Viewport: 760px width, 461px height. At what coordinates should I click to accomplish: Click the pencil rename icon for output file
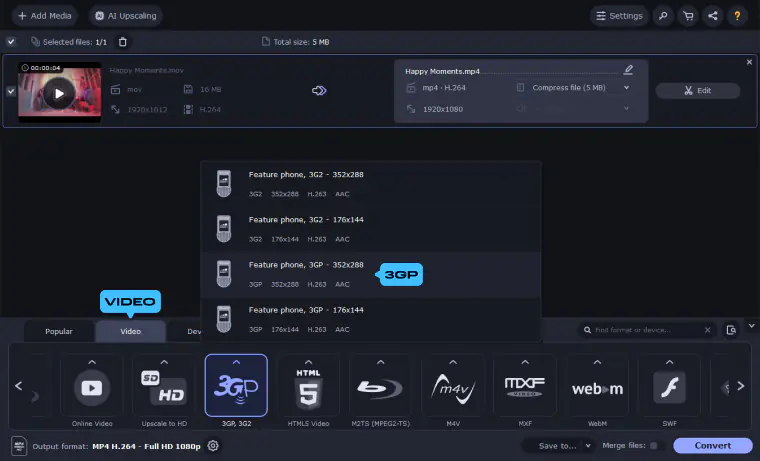tap(628, 69)
